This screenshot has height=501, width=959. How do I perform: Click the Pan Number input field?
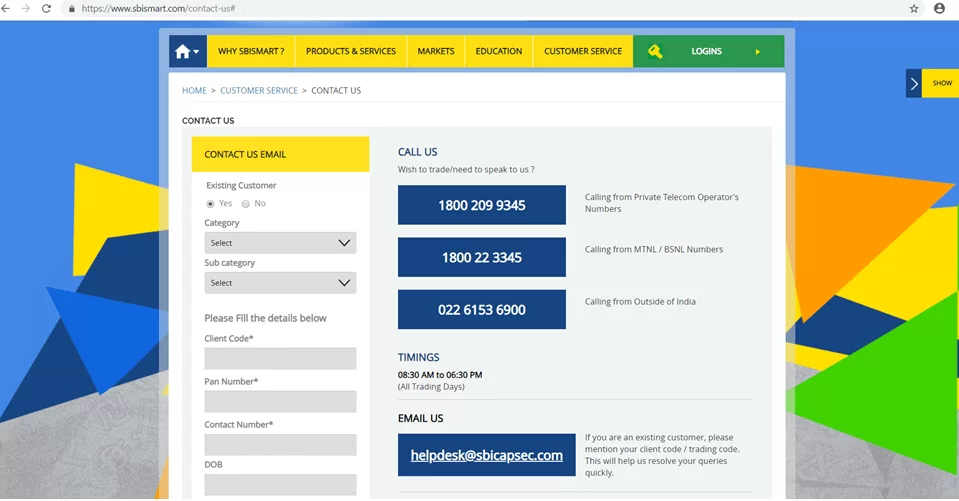(x=280, y=401)
